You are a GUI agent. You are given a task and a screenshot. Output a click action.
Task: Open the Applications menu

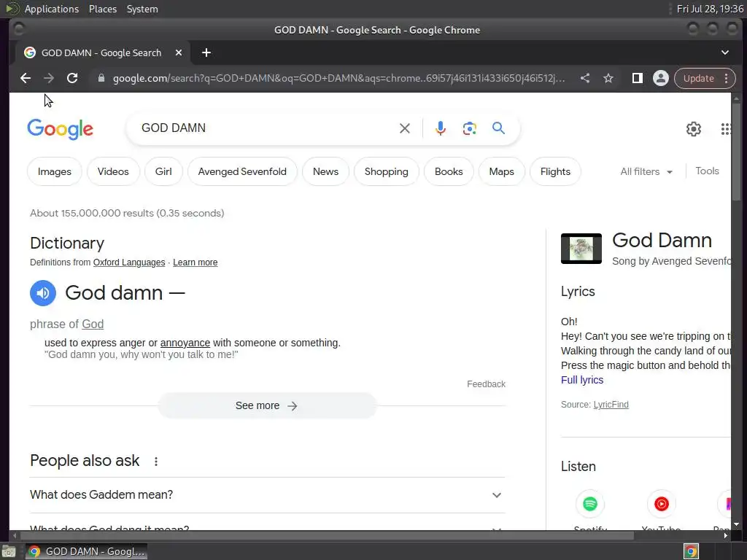[52, 9]
